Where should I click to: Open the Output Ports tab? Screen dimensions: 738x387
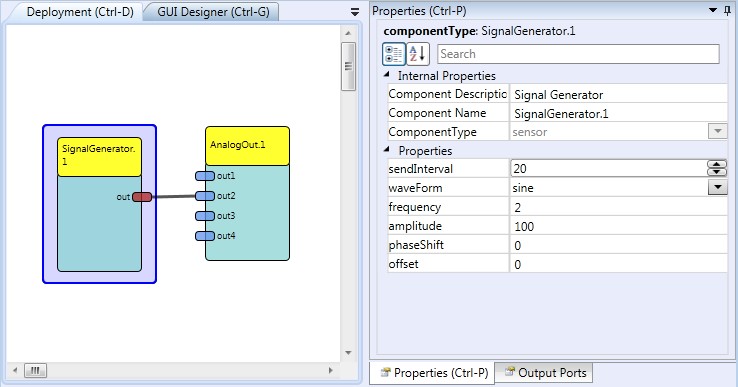(x=544, y=373)
